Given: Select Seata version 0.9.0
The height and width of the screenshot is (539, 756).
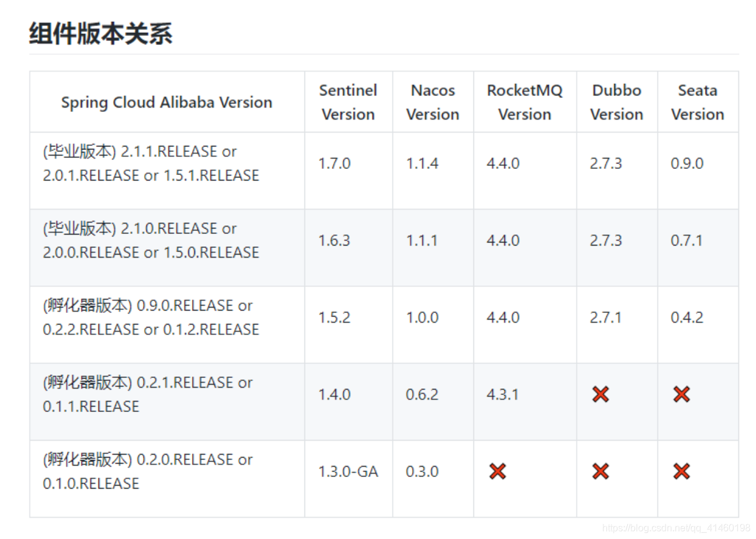Looking at the screenshot, I should click(687, 163).
